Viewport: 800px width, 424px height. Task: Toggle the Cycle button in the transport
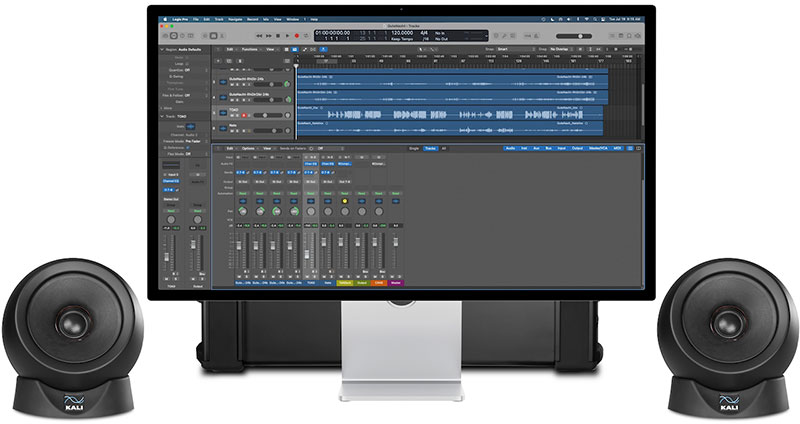point(306,36)
